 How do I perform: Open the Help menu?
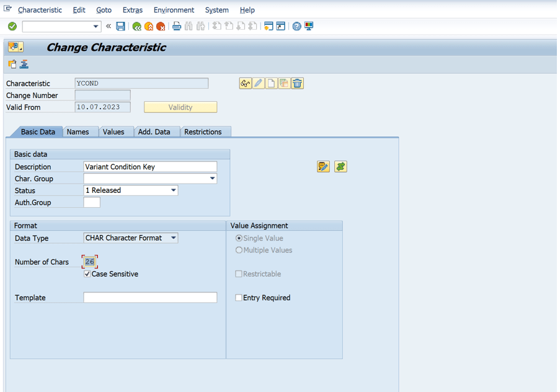click(x=247, y=10)
